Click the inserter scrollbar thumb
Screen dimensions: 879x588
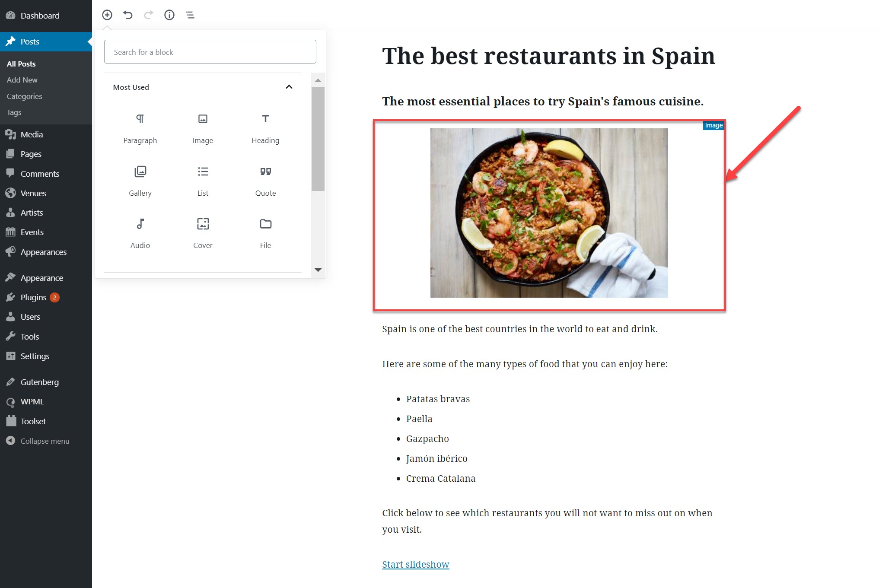(x=318, y=139)
